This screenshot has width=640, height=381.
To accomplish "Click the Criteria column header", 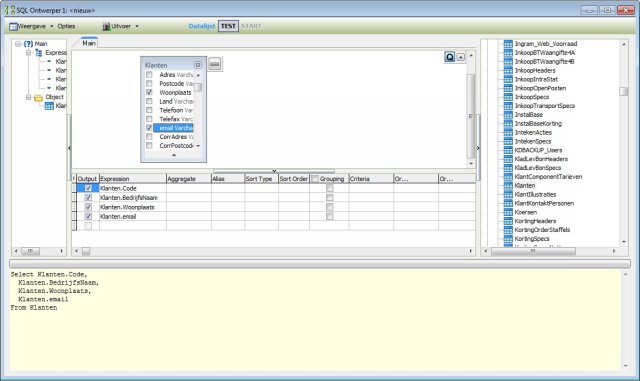I will 371,179.
